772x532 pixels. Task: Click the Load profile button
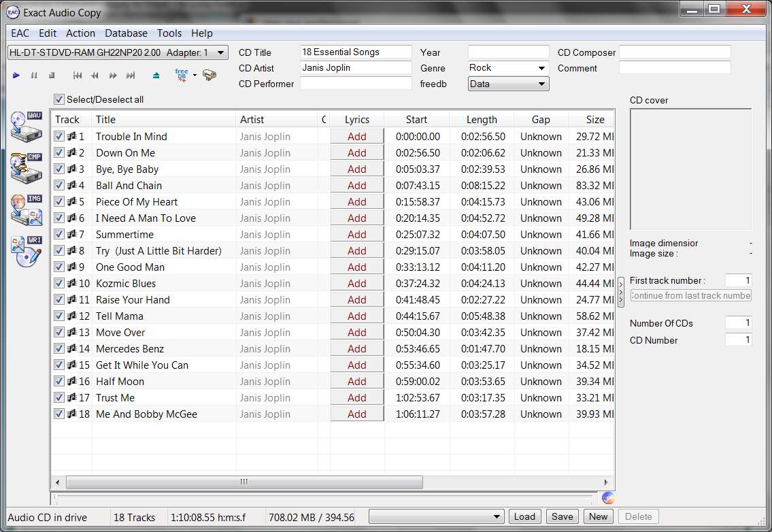(524, 517)
